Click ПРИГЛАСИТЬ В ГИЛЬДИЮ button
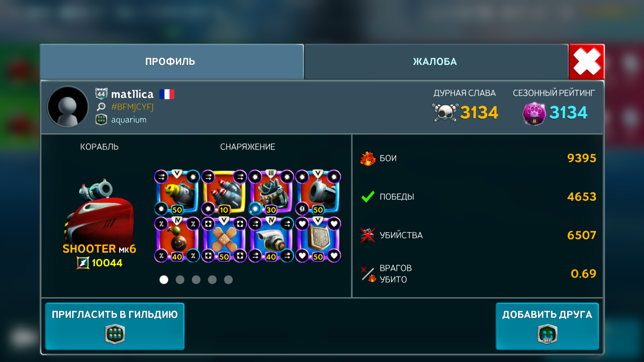Viewport: 644px width, 362px height. [115, 326]
